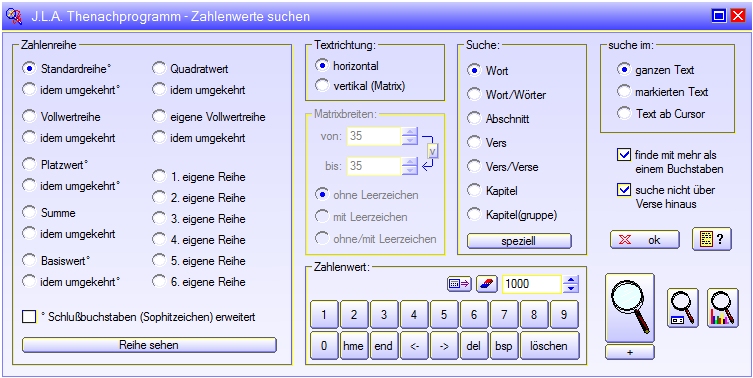Select idem umgekehrt under Summe
Viewport: 753px width, 378px height.
30,233
